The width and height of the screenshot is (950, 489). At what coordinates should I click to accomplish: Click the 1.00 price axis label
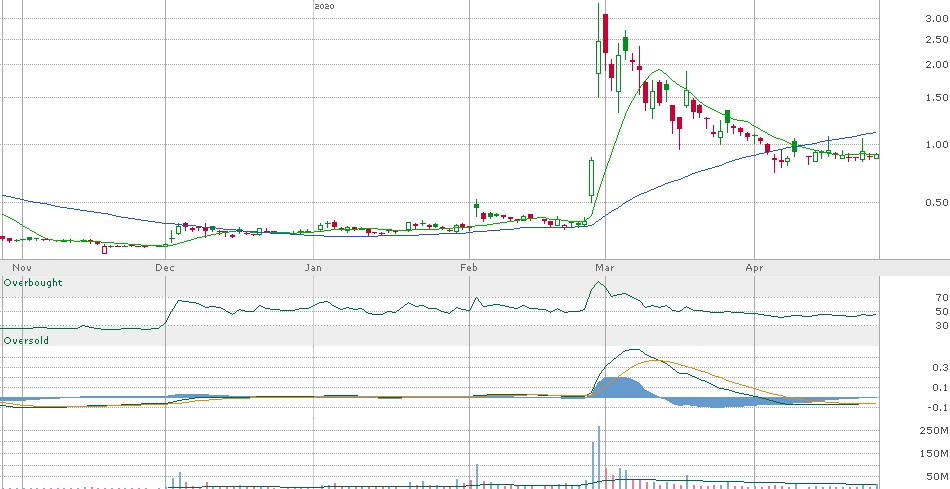point(936,144)
